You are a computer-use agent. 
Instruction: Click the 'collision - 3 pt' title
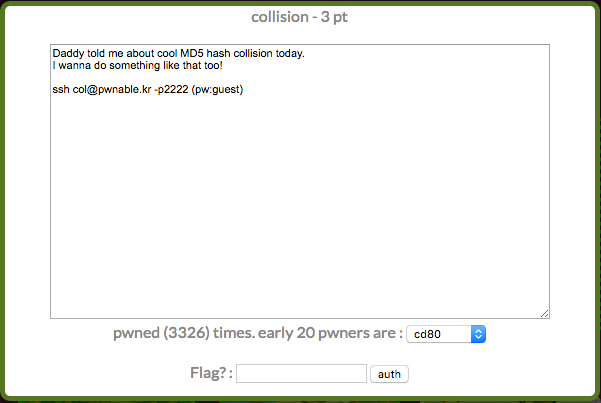coord(299,17)
